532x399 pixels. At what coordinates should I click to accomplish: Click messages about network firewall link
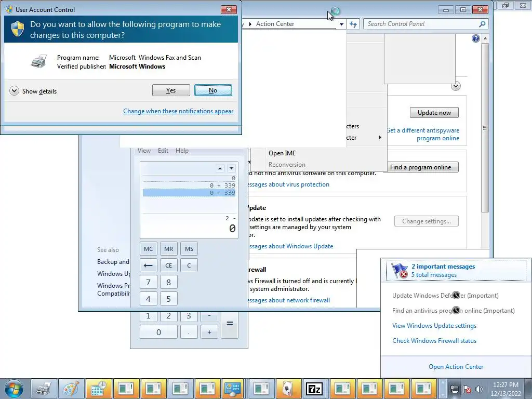(288, 300)
